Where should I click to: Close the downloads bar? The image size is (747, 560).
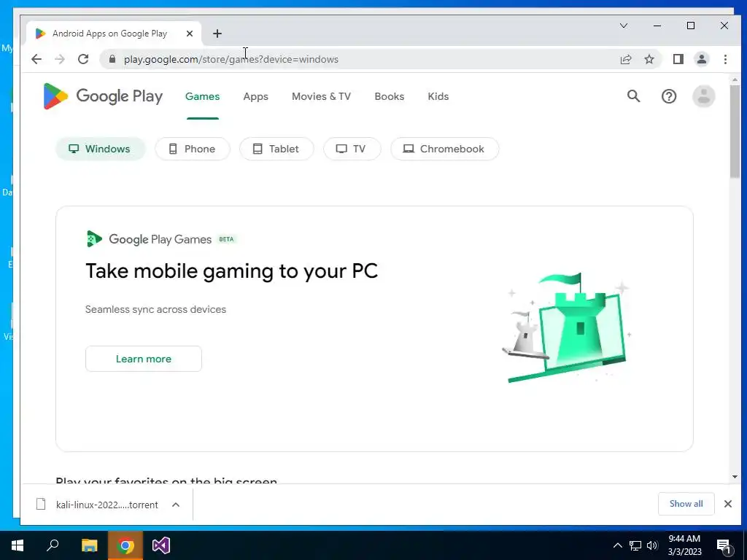tap(727, 504)
